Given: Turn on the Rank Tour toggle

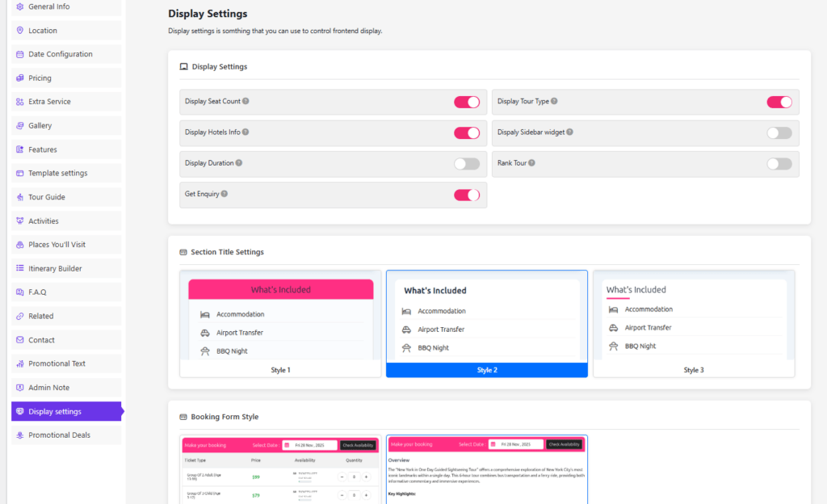Looking at the screenshot, I should coord(779,163).
